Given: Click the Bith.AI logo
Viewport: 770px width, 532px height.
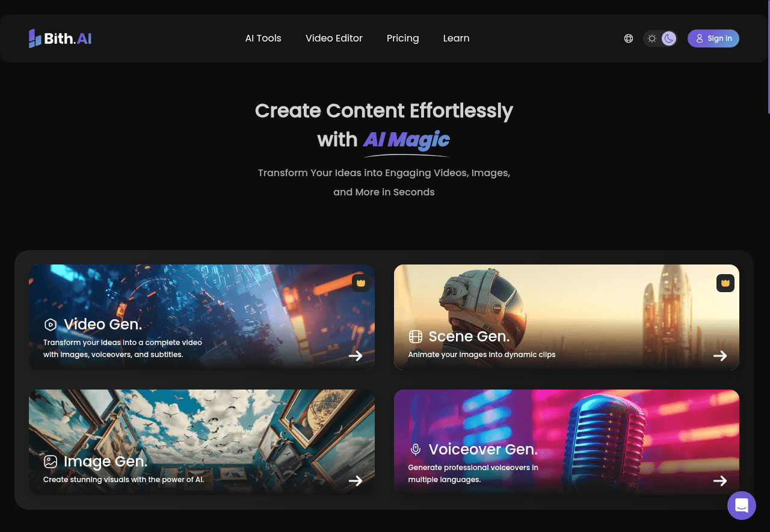Looking at the screenshot, I should (60, 38).
